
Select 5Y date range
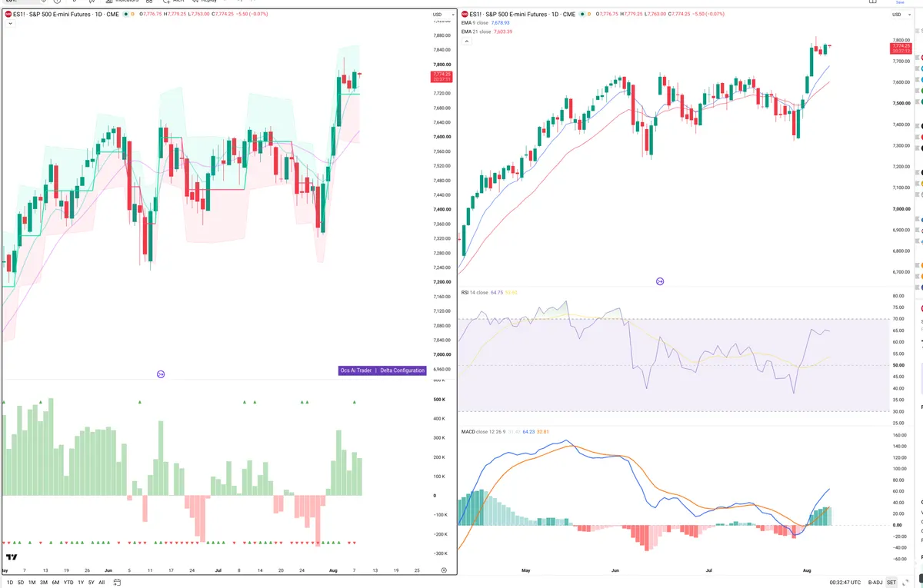coord(92,583)
